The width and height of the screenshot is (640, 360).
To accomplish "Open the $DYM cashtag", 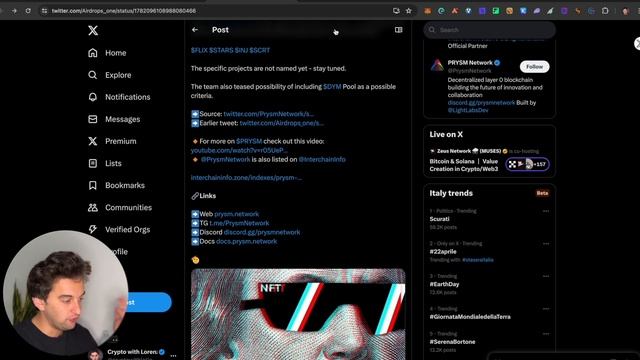I will (332, 87).
